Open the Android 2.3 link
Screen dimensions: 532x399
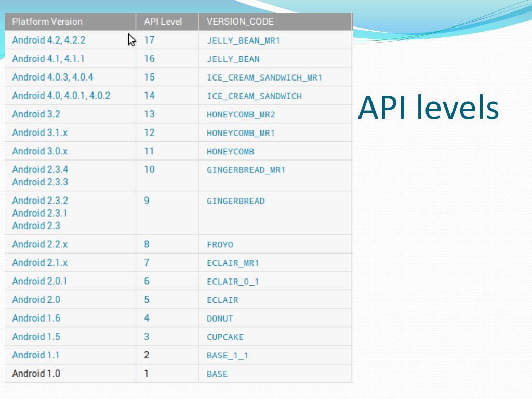(36, 225)
